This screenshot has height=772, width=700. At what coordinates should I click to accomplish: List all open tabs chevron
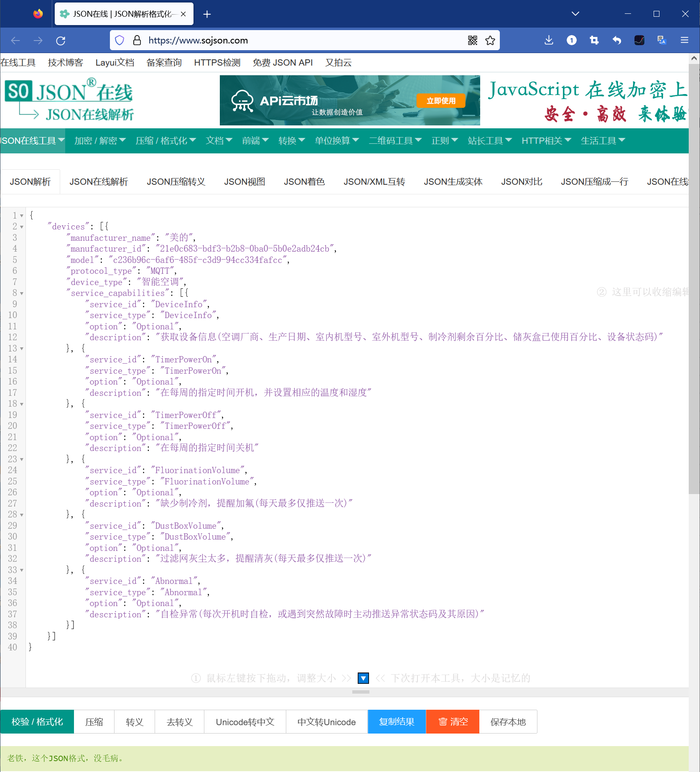tap(575, 14)
